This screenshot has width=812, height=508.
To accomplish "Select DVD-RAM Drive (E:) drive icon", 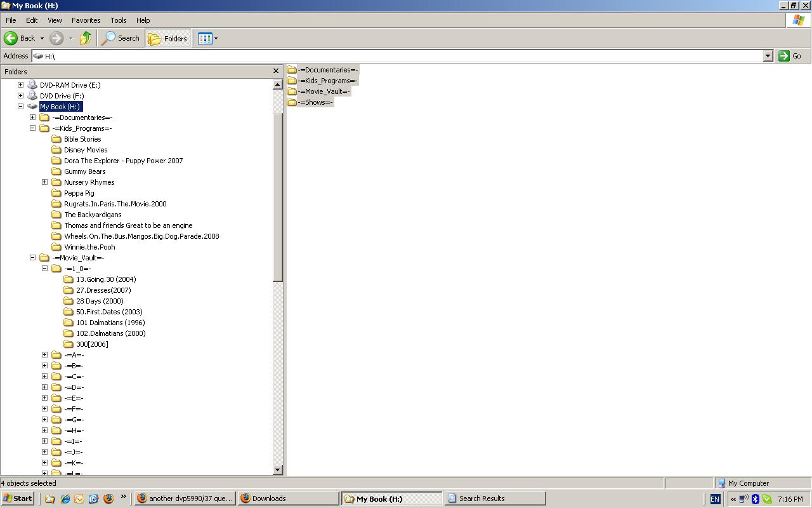I will [x=32, y=84].
